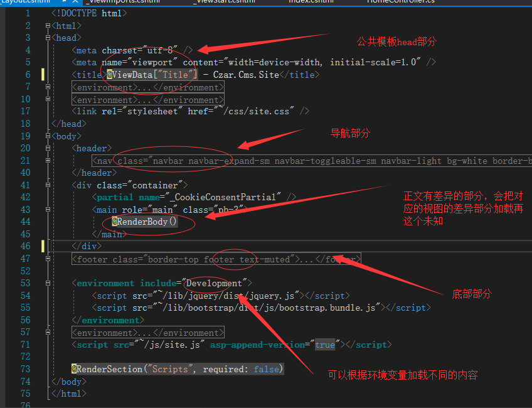Click the collapsed footer border-top region on line 47
Screen dimensions: 532x408
tap(216, 259)
